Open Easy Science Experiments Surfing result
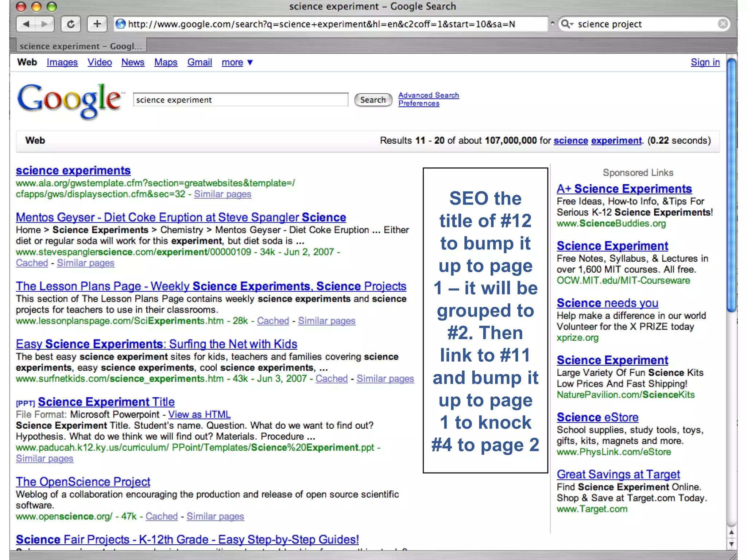This screenshot has height=560, width=747. [x=156, y=344]
